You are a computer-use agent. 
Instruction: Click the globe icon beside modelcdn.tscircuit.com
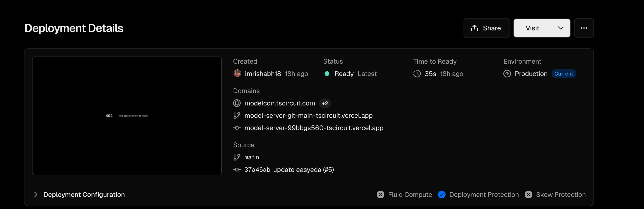237,103
